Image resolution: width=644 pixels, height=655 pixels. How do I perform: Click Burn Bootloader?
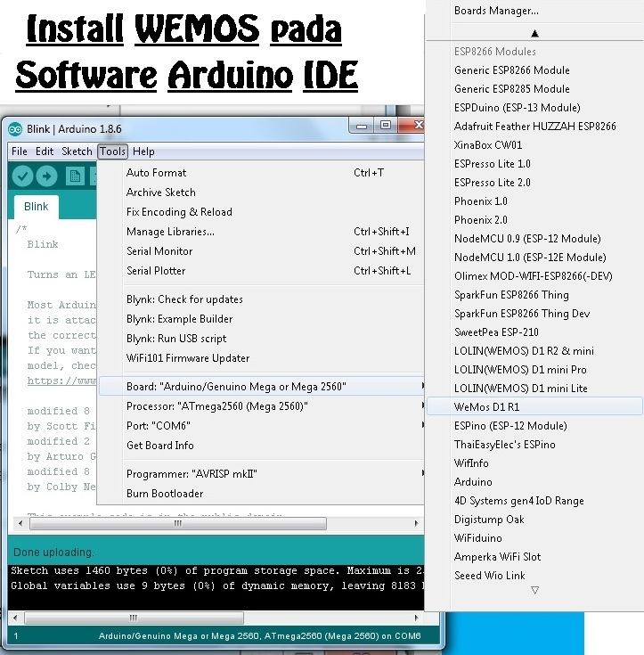coord(261,494)
